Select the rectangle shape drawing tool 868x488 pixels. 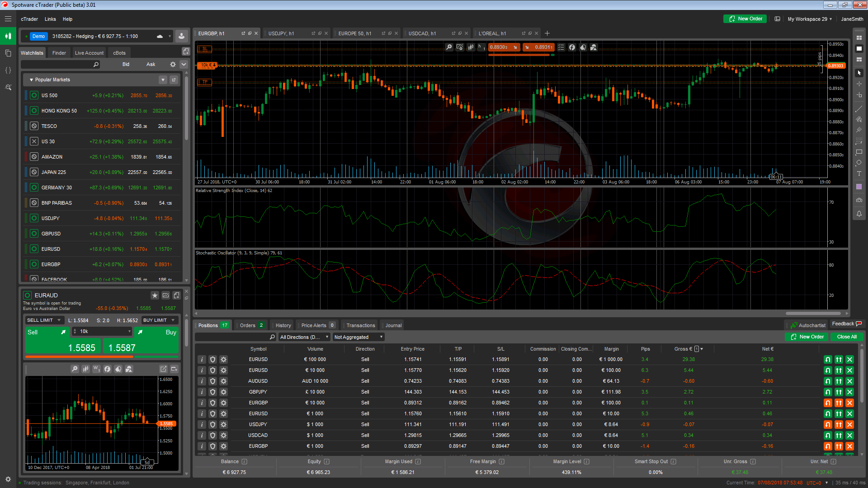click(859, 152)
